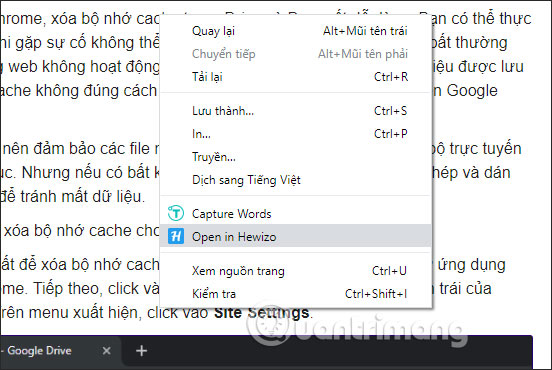Close the Google Drive tab
Screen dimensions: 552x370
(x=106, y=351)
